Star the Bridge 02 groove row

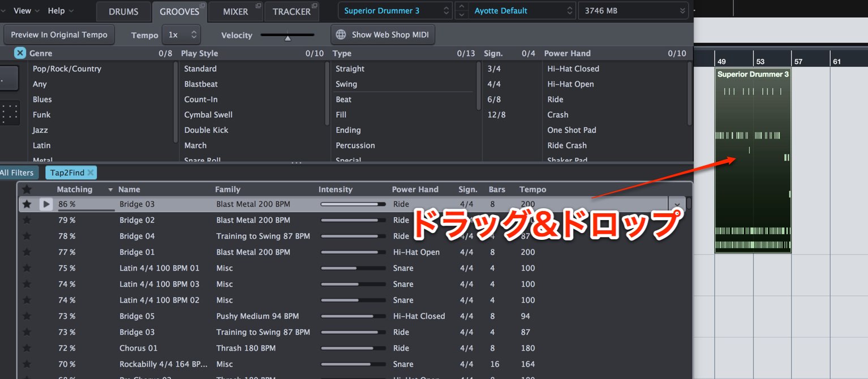tap(27, 220)
